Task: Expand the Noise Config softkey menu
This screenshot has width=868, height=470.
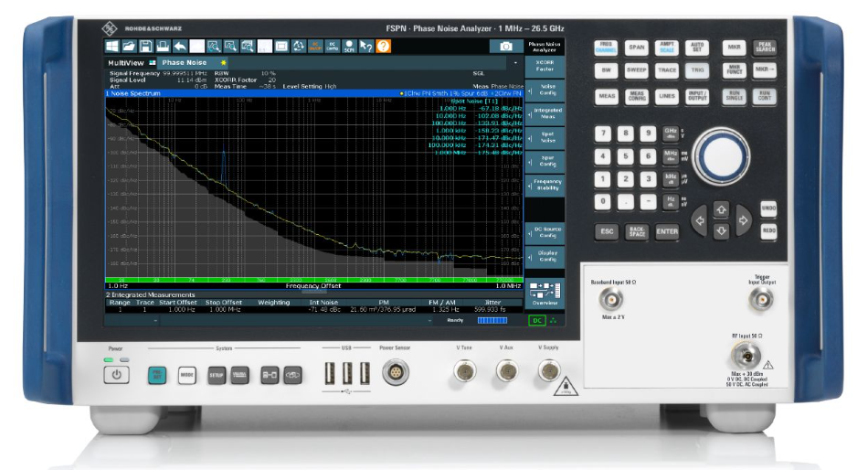Action: click(544, 89)
